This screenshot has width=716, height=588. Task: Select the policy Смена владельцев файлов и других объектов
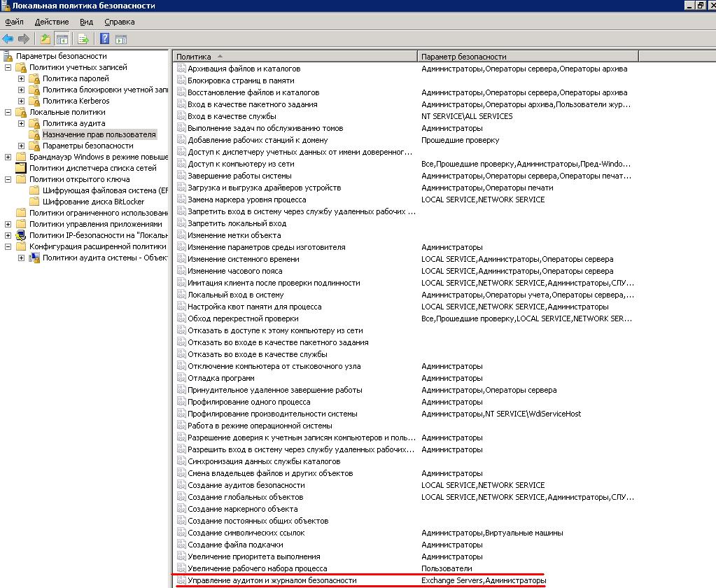(270, 473)
